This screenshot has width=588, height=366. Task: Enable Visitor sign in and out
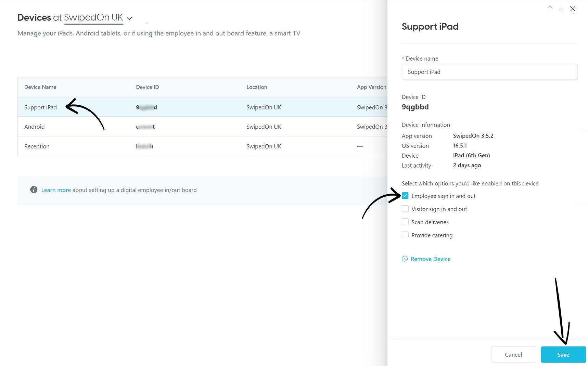point(405,208)
